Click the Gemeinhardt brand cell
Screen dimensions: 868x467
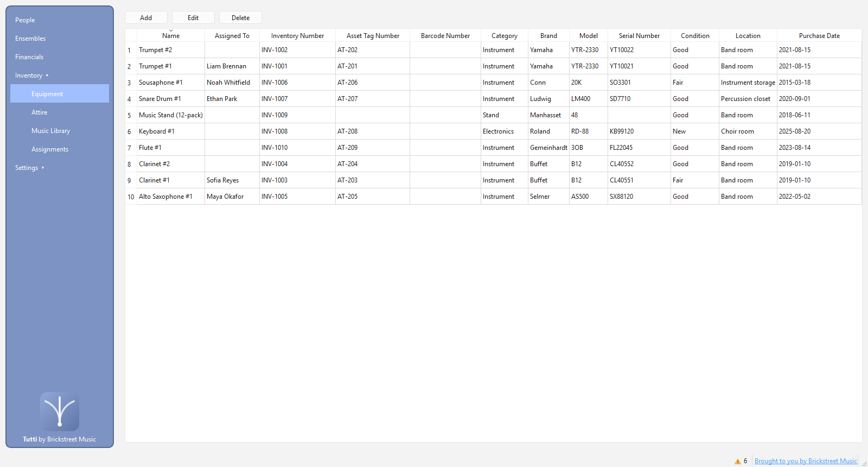coord(548,148)
